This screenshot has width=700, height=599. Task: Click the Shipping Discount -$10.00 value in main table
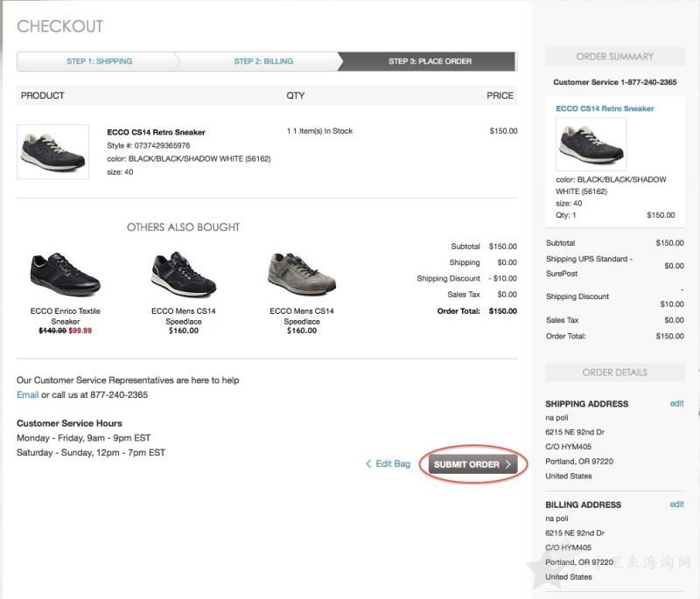(x=502, y=278)
